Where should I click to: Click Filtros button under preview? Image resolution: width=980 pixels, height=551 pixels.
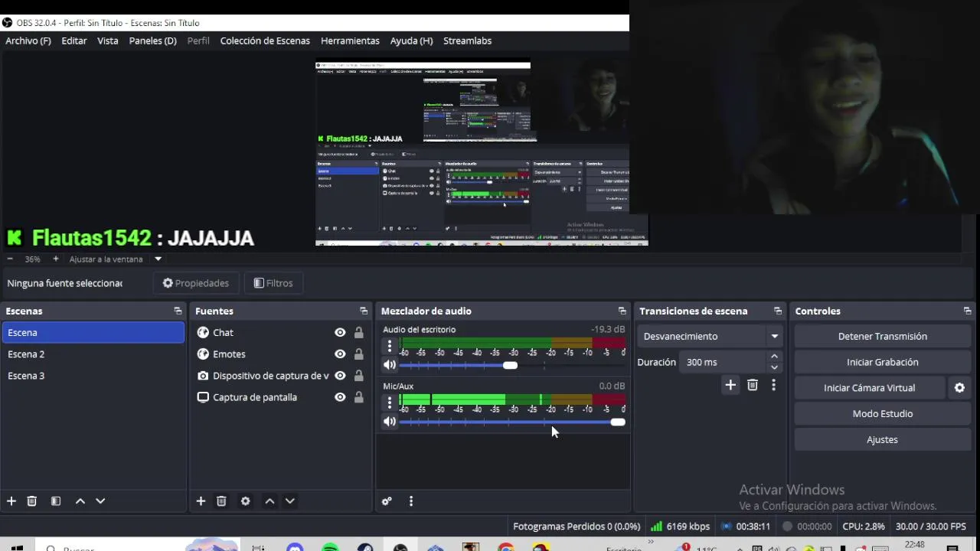tap(273, 283)
